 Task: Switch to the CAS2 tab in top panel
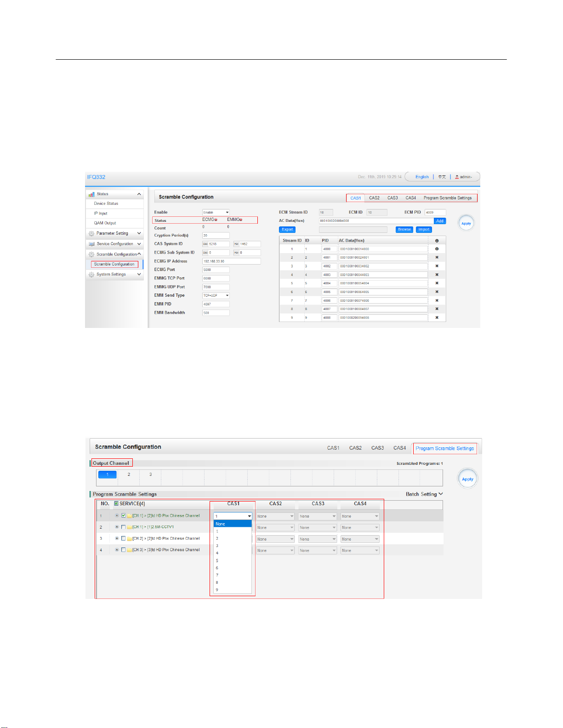point(374,198)
